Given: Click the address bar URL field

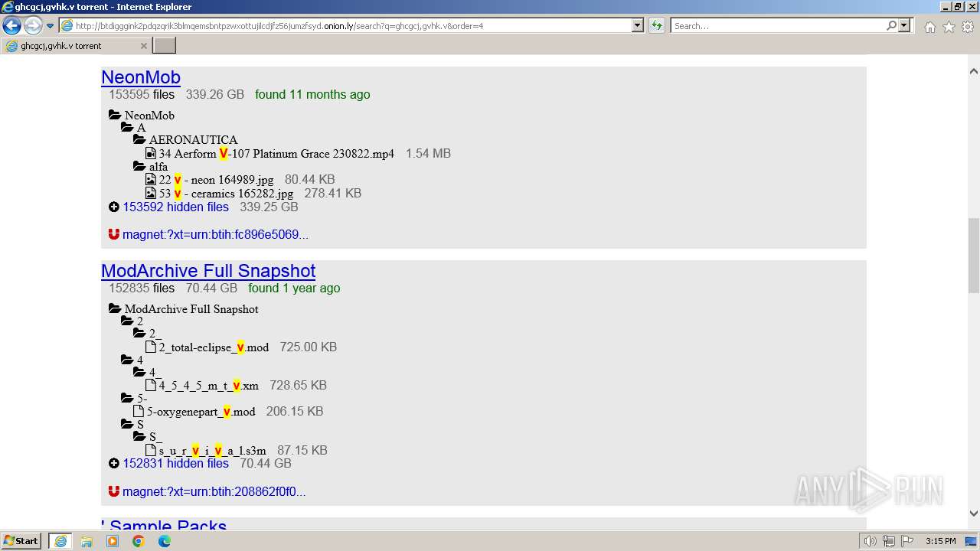Looking at the screenshot, I should 345,26.
